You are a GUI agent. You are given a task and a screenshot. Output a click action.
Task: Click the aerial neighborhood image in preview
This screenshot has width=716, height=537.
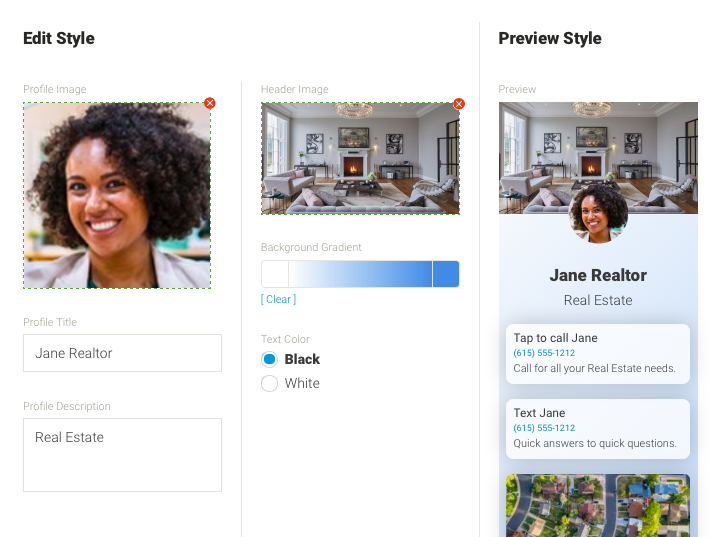pos(598,505)
